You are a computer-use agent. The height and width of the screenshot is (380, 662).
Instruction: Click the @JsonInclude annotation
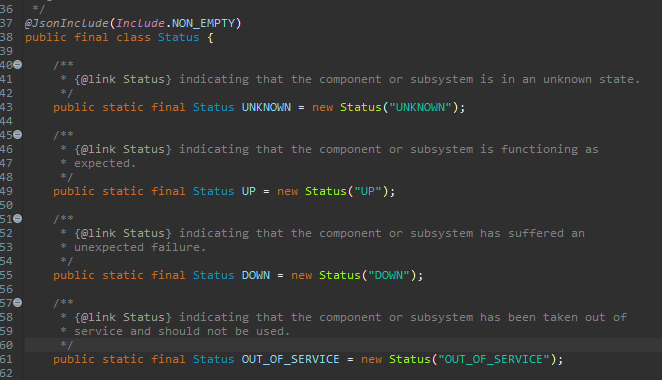pos(67,23)
